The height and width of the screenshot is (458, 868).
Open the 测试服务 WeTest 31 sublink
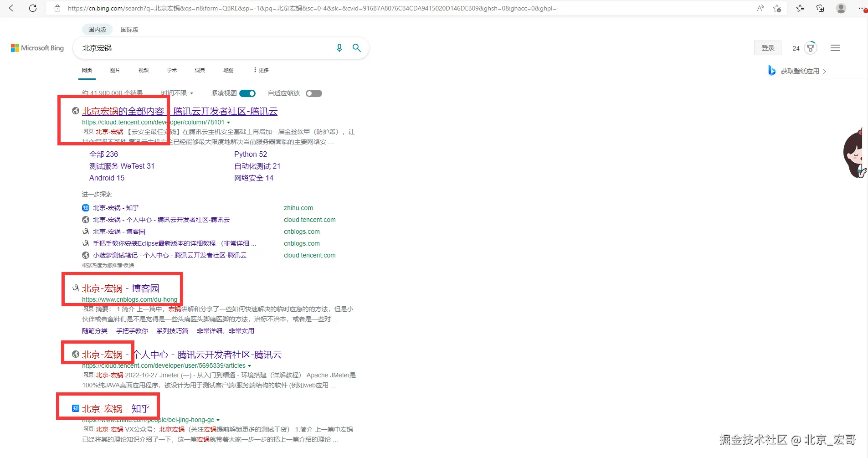pos(122,166)
